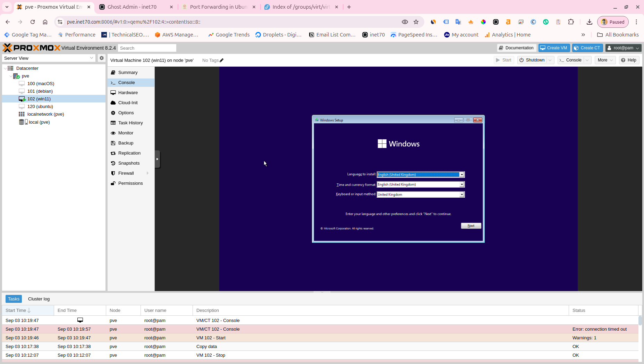The width and height of the screenshot is (644, 364).
Task: Open the Options section
Action: point(131,113)
